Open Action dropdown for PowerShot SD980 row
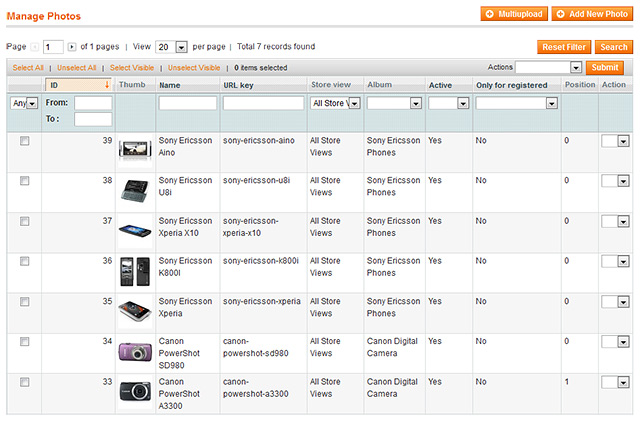640x421 pixels. 615,342
